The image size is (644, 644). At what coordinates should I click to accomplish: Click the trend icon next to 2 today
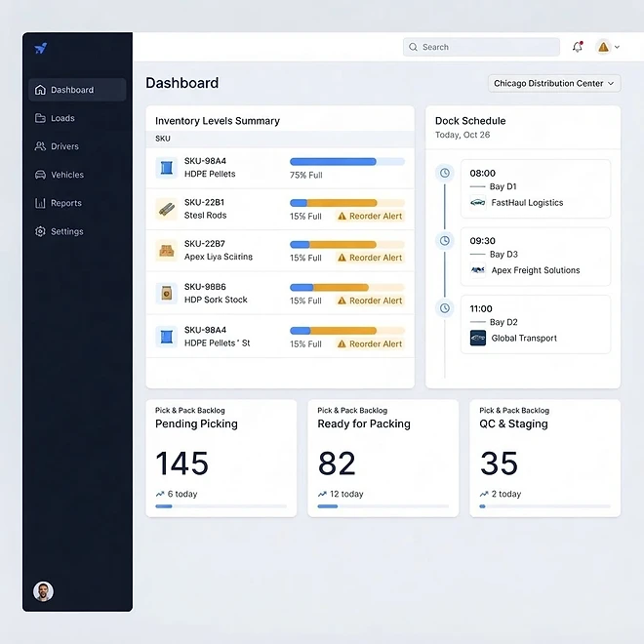coord(484,494)
